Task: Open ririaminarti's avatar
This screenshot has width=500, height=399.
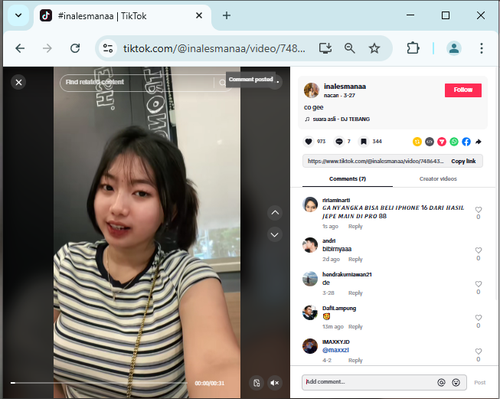Action: [x=310, y=205]
